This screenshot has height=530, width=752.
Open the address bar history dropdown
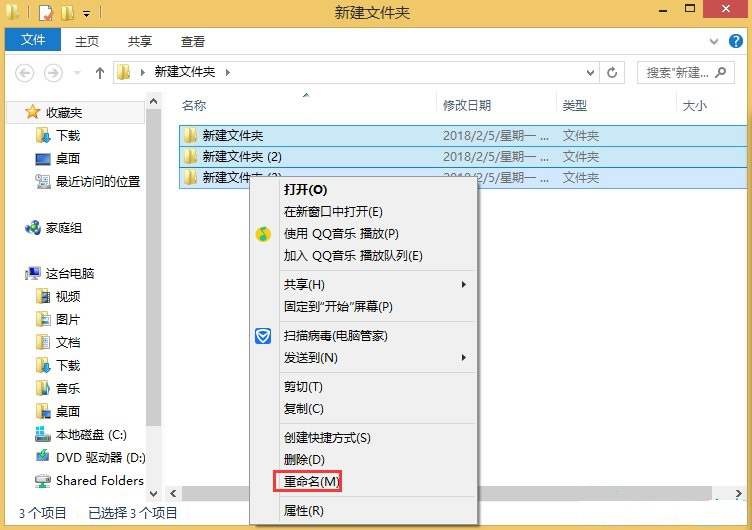click(x=588, y=72)
